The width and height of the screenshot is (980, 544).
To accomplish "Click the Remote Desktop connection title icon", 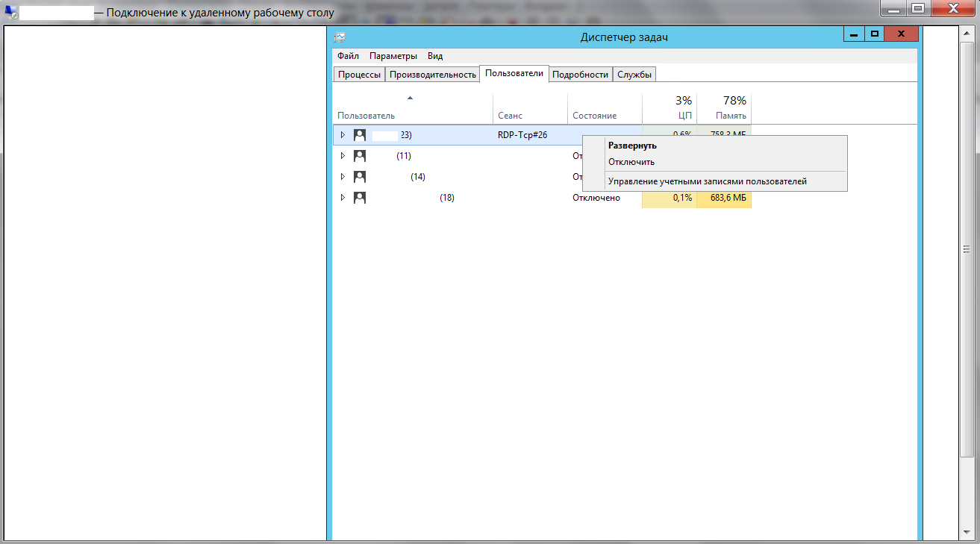I will (x=10, y=12).
